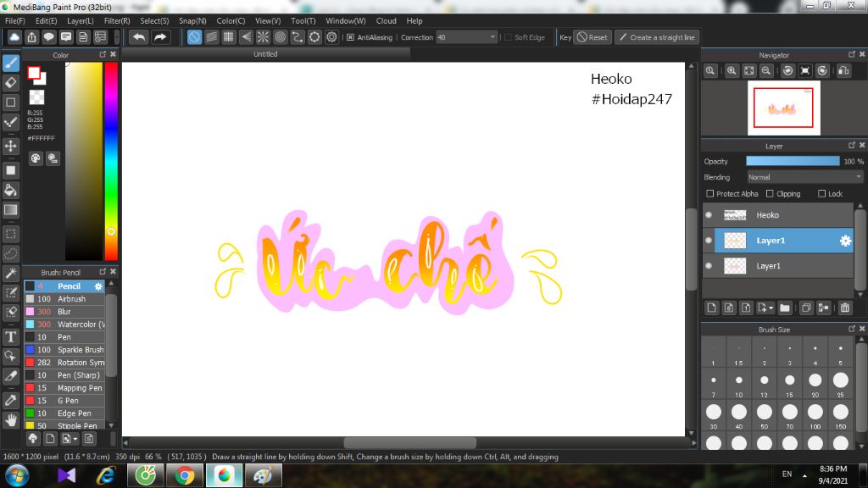Enable vanishing point snap

pyautogui.click(x=246, y=37)
